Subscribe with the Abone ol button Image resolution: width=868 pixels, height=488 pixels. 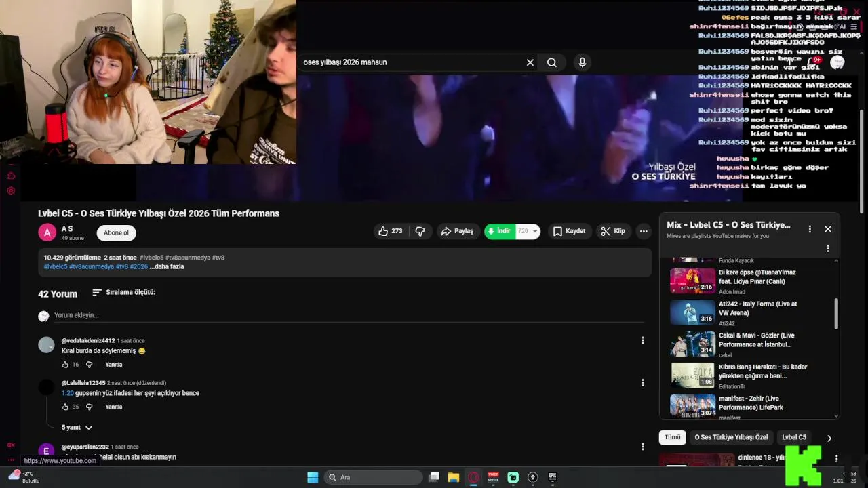pos(116,232)
